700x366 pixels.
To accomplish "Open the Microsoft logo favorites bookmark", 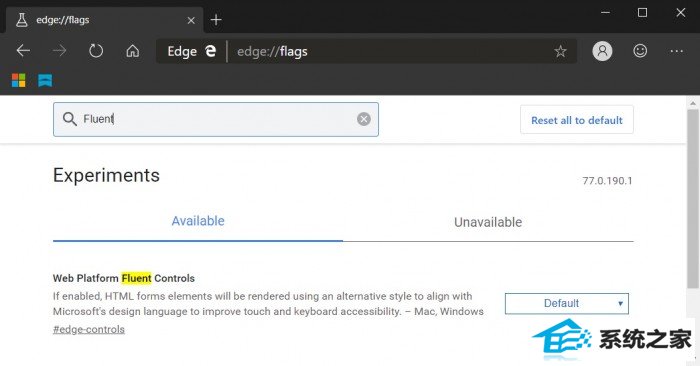I will click(x=18, y=80).
